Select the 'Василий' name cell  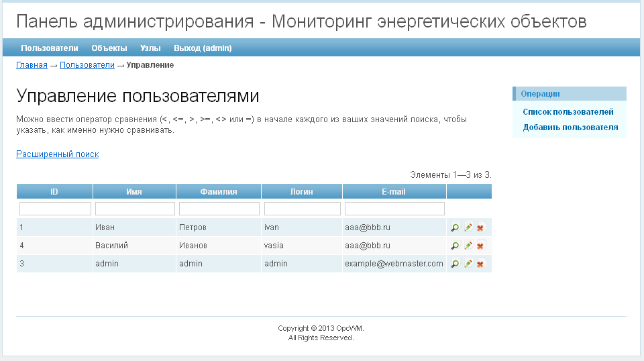[134, 245]
